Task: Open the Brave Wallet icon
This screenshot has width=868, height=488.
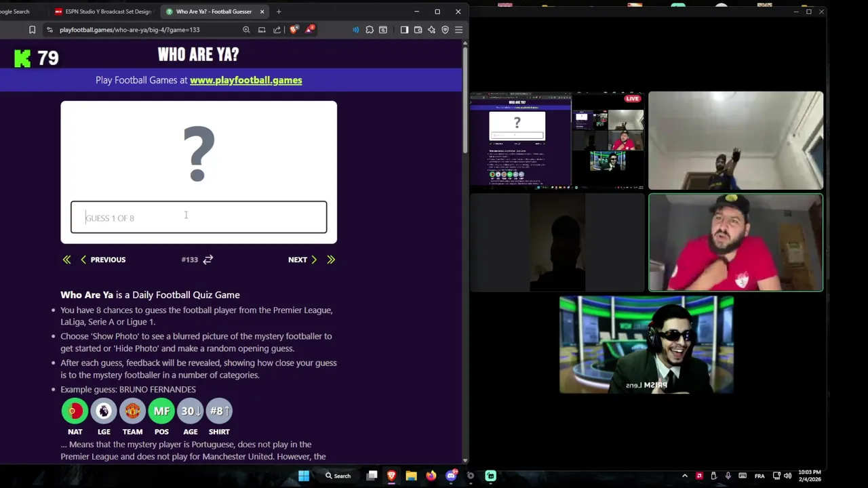Action: pos(418,30)
